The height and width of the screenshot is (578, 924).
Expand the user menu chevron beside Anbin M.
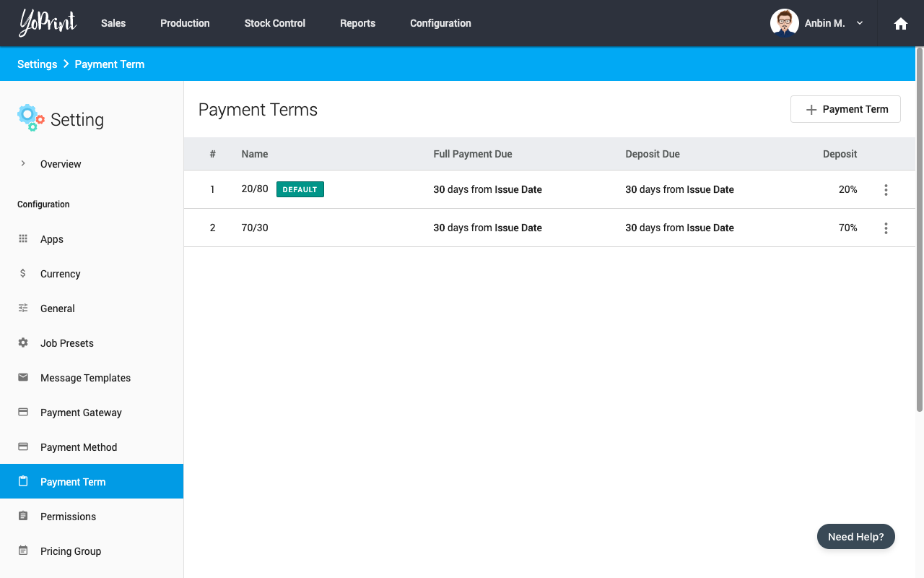point(859,23)
